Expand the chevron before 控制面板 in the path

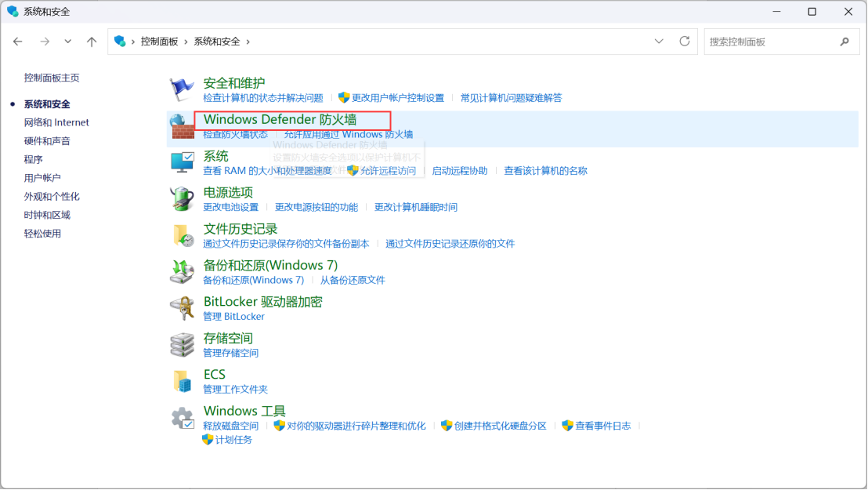[133, 42]
